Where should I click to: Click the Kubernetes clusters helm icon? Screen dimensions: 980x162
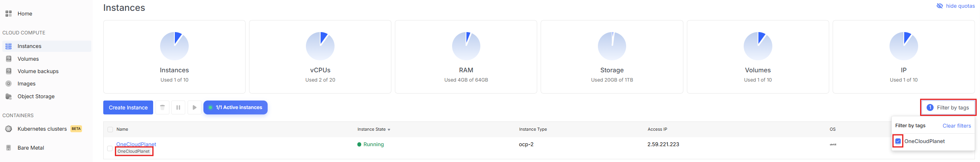9,129
